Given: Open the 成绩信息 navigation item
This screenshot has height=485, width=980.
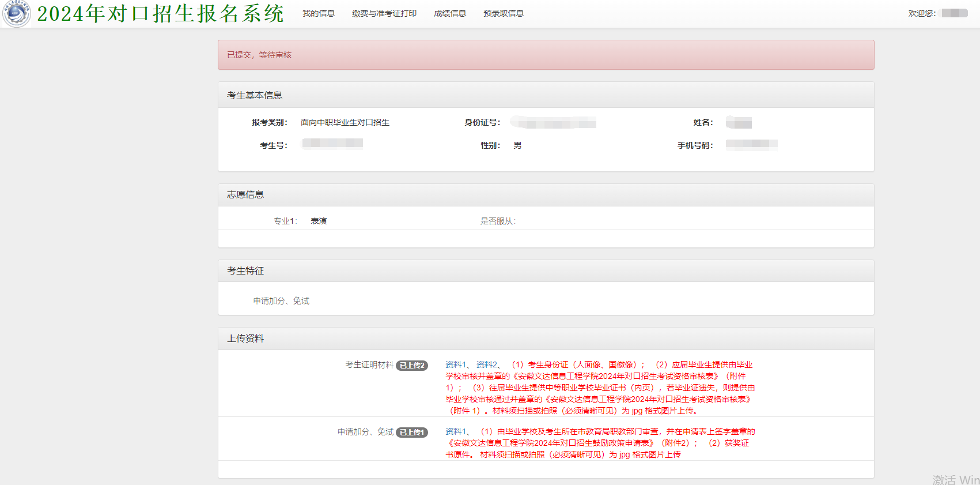Looking at the screenshot, I should (449, 13).
